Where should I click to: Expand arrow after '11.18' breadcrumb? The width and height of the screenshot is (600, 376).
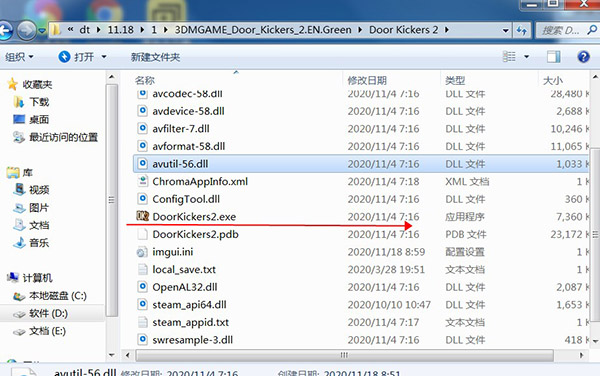tap(143, 30)
